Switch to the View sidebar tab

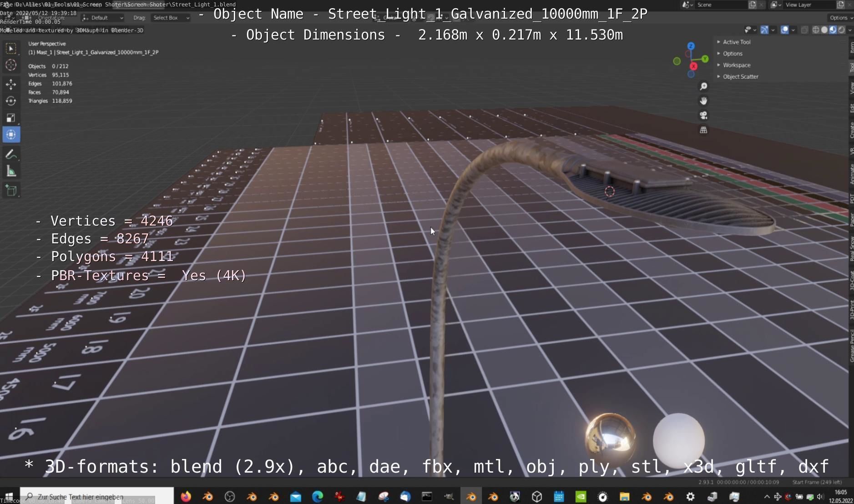tap(851, 88)
